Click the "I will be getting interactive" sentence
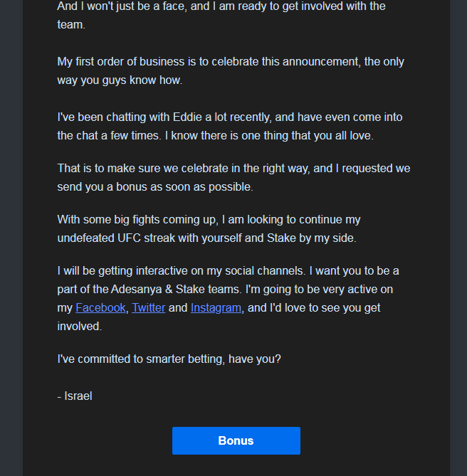This screenshot has width=467, height=476. pyautogui.click(x=182, y=271)
